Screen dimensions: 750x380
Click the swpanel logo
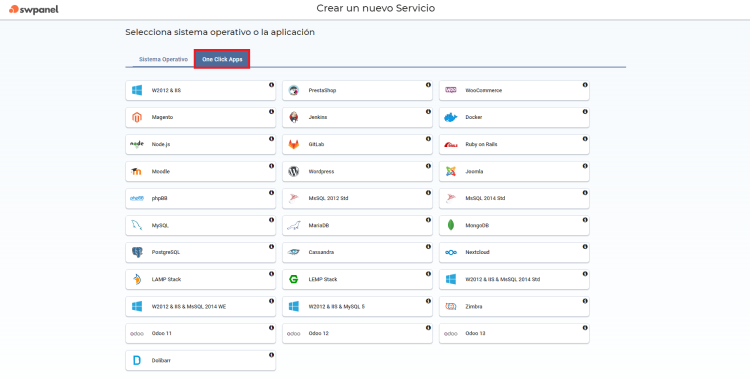point(33,9)
